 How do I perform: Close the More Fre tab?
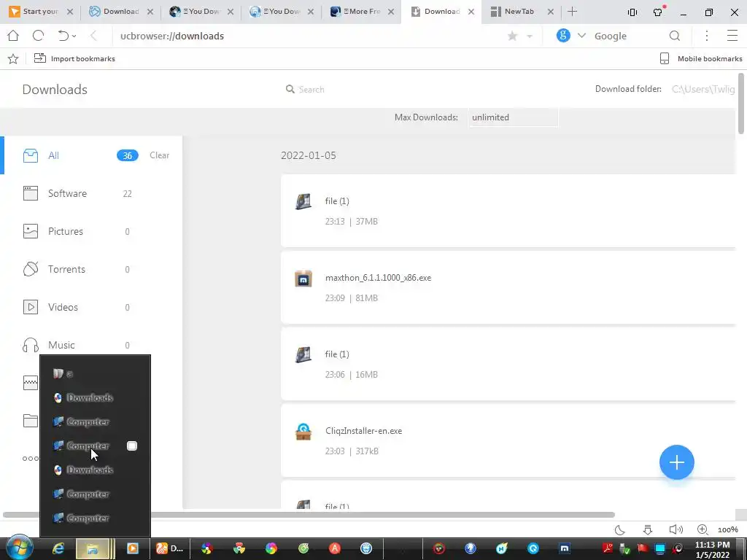point(391,12)
